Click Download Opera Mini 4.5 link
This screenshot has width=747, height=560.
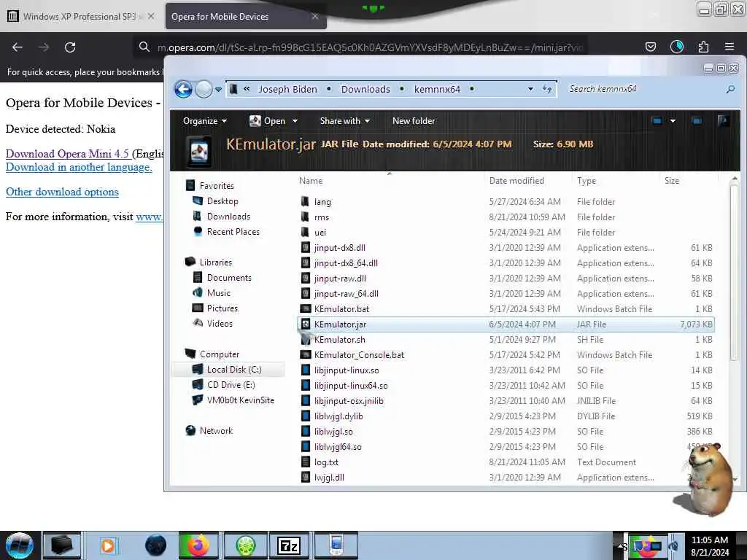tap(67, 153)
